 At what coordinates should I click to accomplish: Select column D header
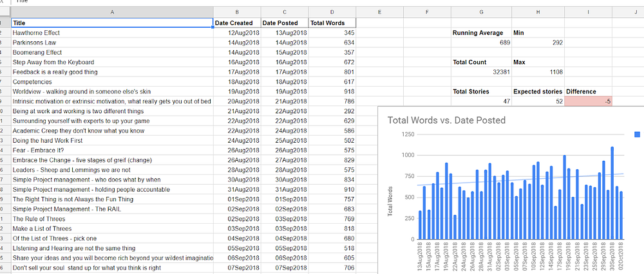(332, 12)
